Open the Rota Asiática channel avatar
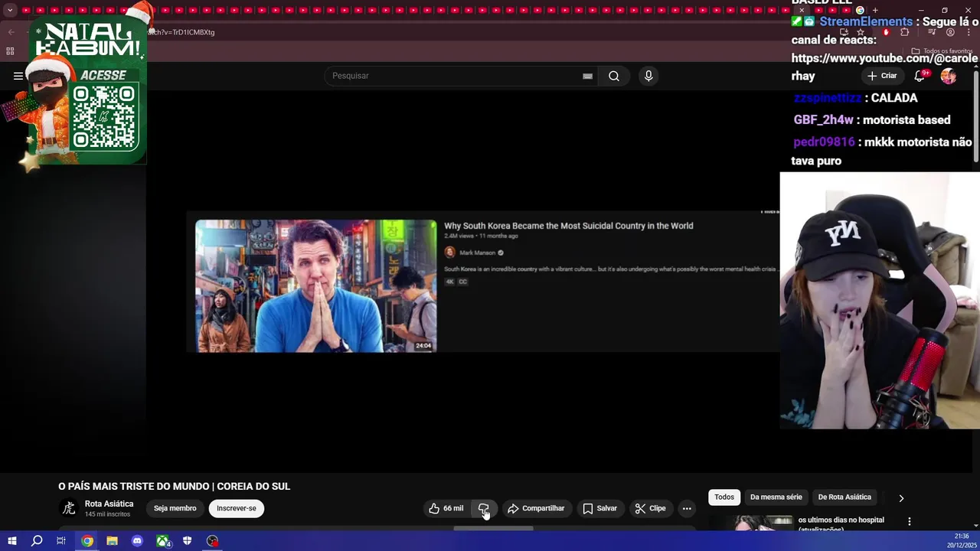980x551 pixels. click(x=69, y=508)
